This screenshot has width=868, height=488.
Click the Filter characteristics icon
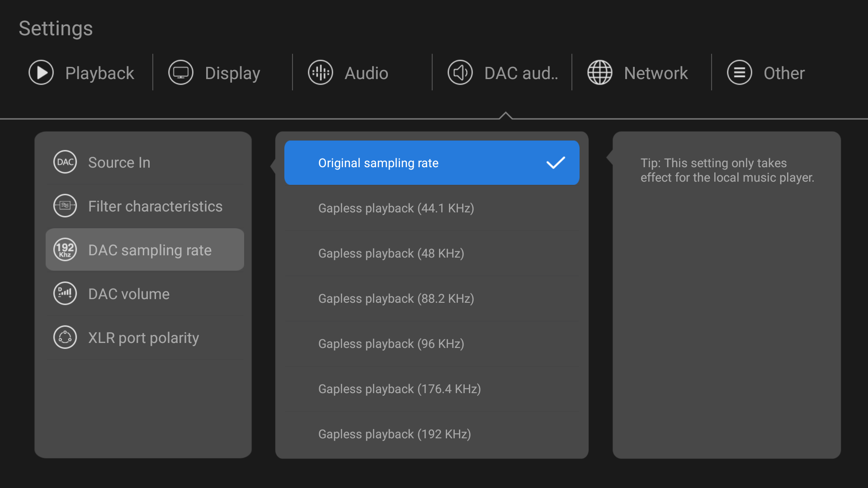point(65,206)
